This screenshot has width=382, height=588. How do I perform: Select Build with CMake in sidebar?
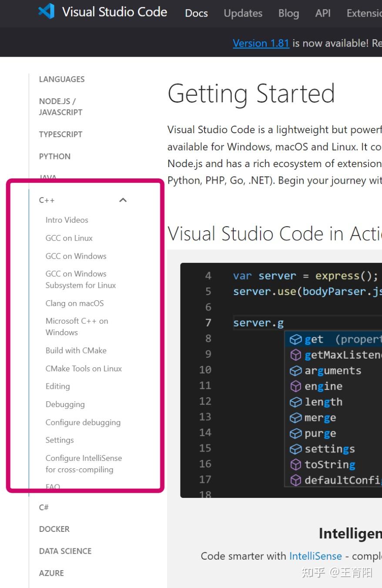76,350
